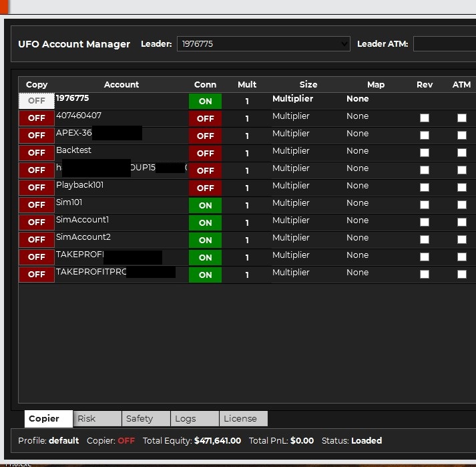Click the Account column header

[122, 84]
